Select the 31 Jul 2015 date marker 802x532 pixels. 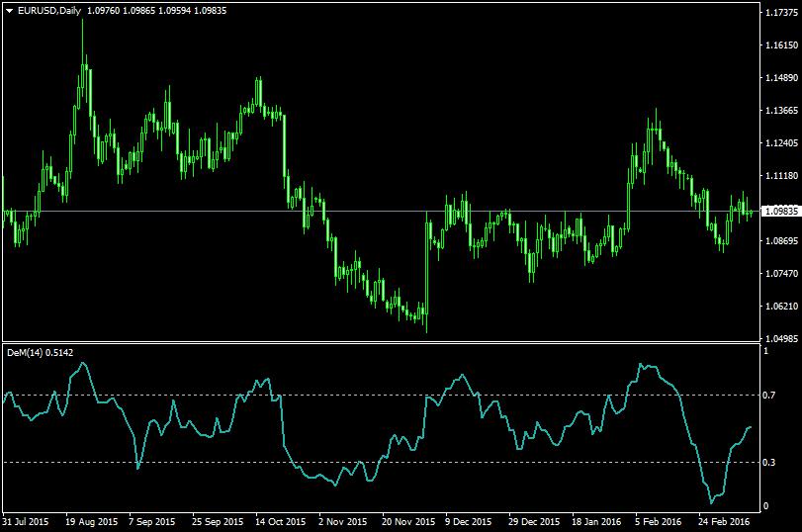coord(26,522)
